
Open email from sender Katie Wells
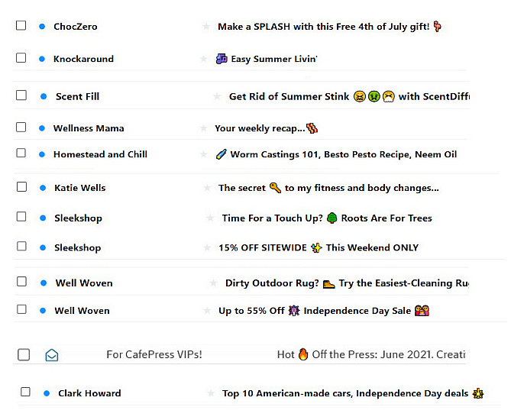pos(80,188)
